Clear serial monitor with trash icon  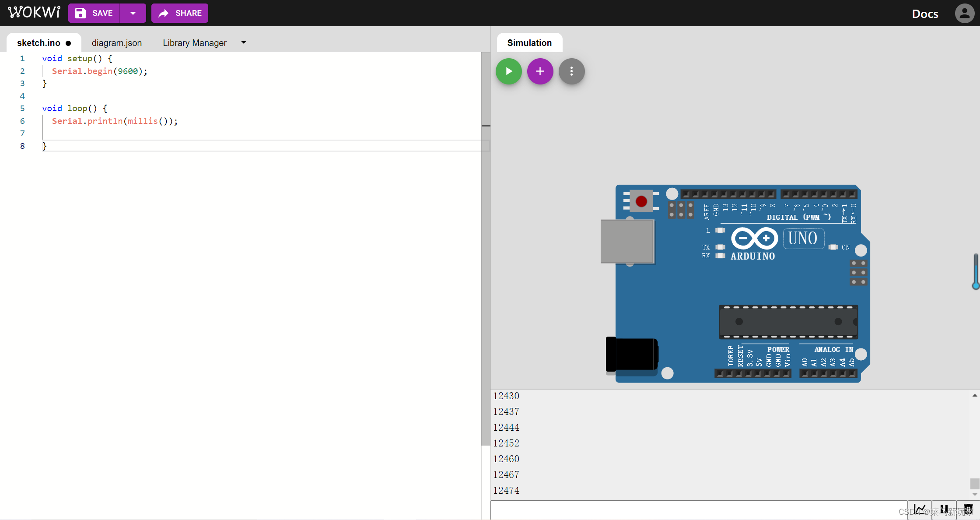click(968, 510)
